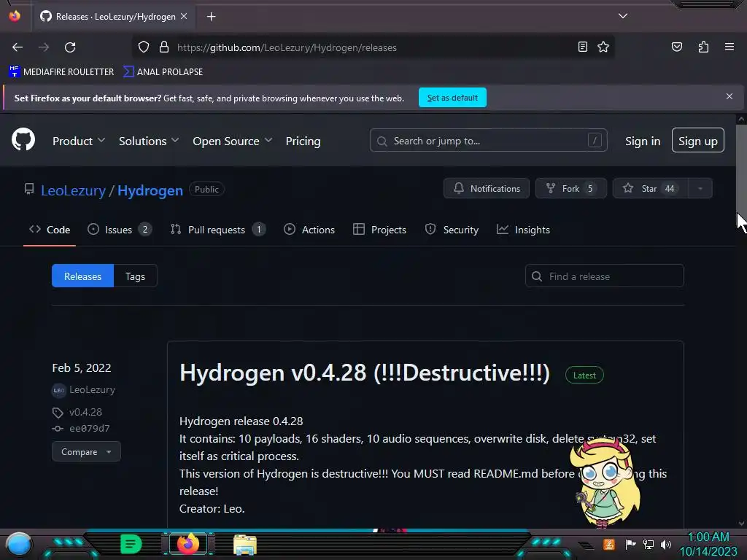The height and width of the screenshot is (560, 747).
Task: Open the ee079d7 commit link
Action: coord(89,428)
